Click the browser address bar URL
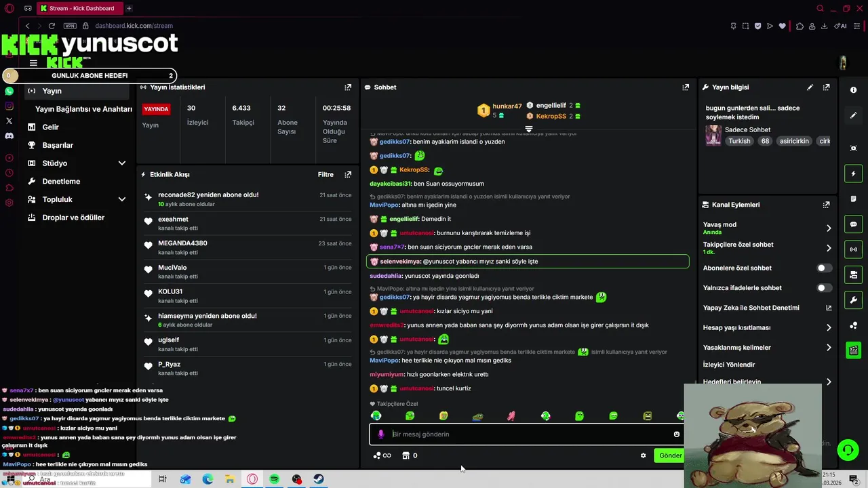Image resolution: width=868 pixels, height=488 pixels. [x=134, y=26]
